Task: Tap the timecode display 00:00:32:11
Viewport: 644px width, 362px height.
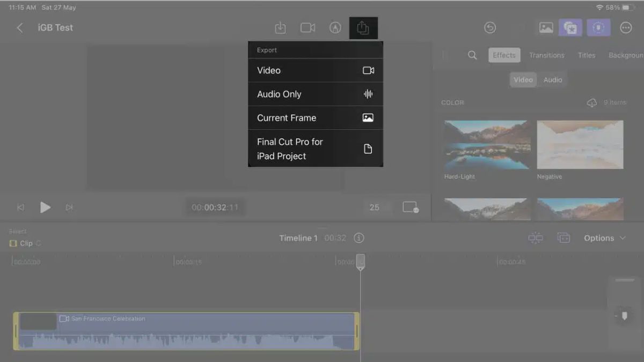Action: (x=215, y=208)
